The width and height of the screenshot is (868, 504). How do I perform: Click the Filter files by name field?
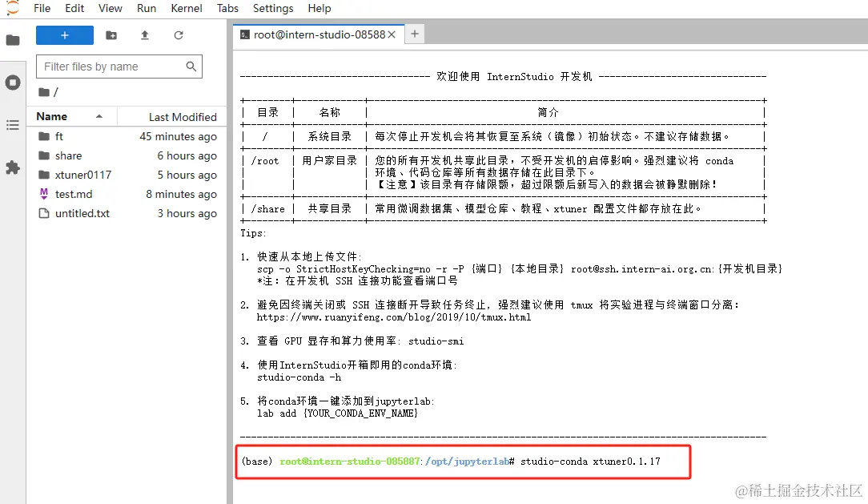(x=119, y=67)
